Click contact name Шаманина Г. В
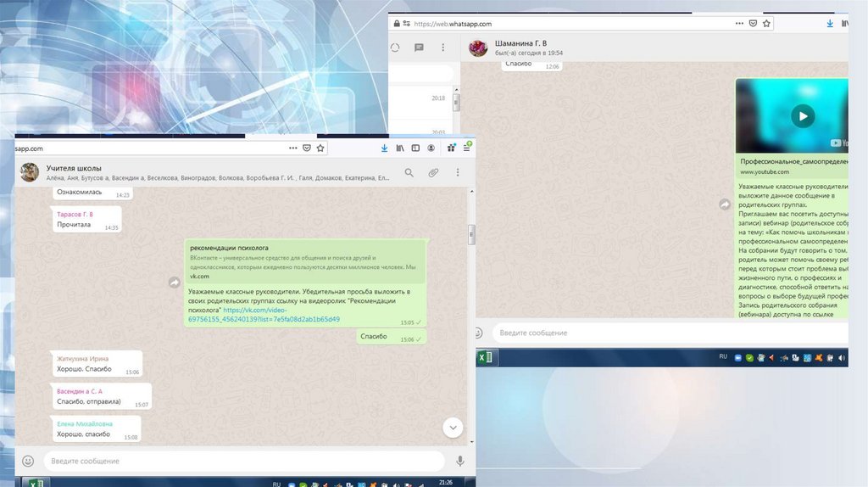 520,43
